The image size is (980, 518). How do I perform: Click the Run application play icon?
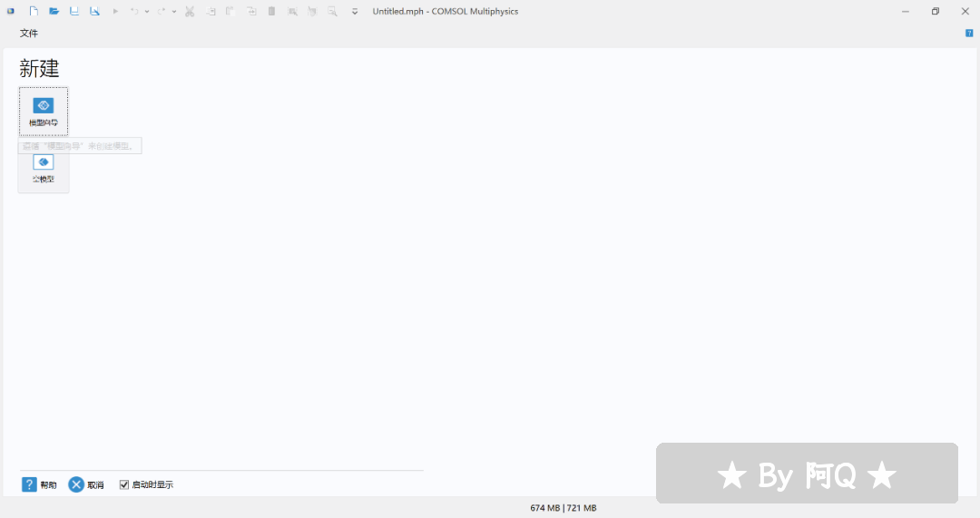point(115,11)
